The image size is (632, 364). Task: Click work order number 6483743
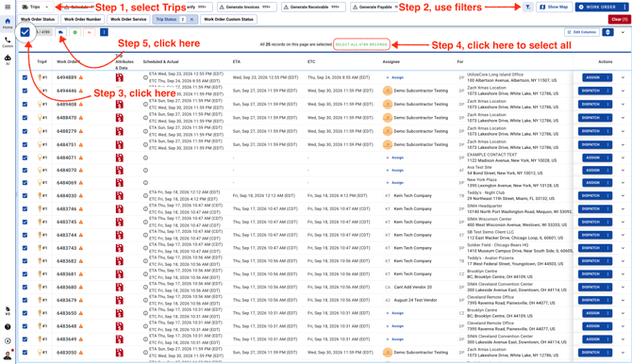coord(67,248)
